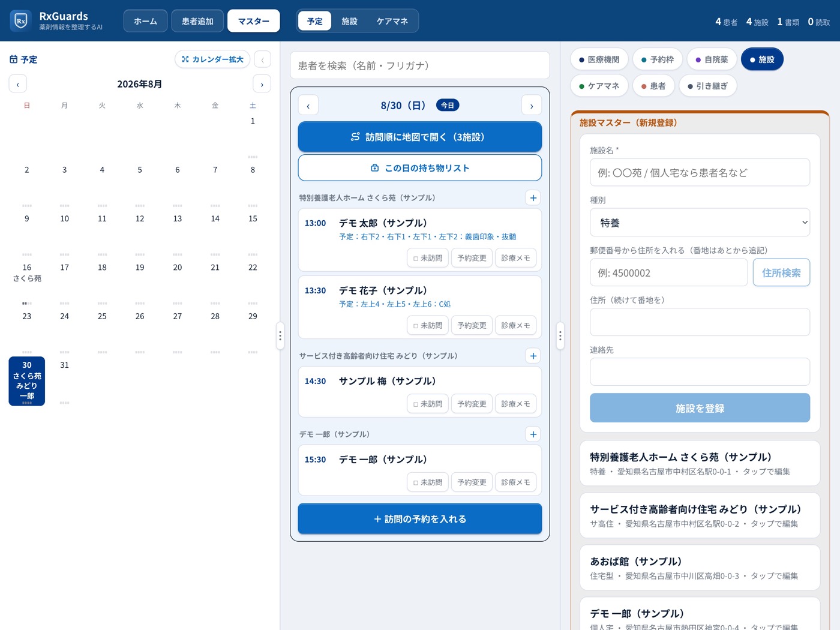Focus the 施設名 input field
The width and height of the screenshot is (840, 630).
(700, 173)
